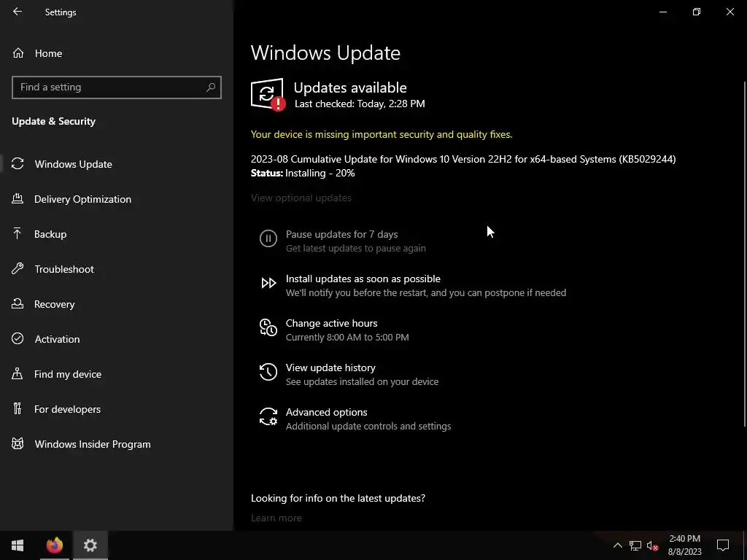Open the Home icon in sidebar
747x560 pixels.
(18, 52)
